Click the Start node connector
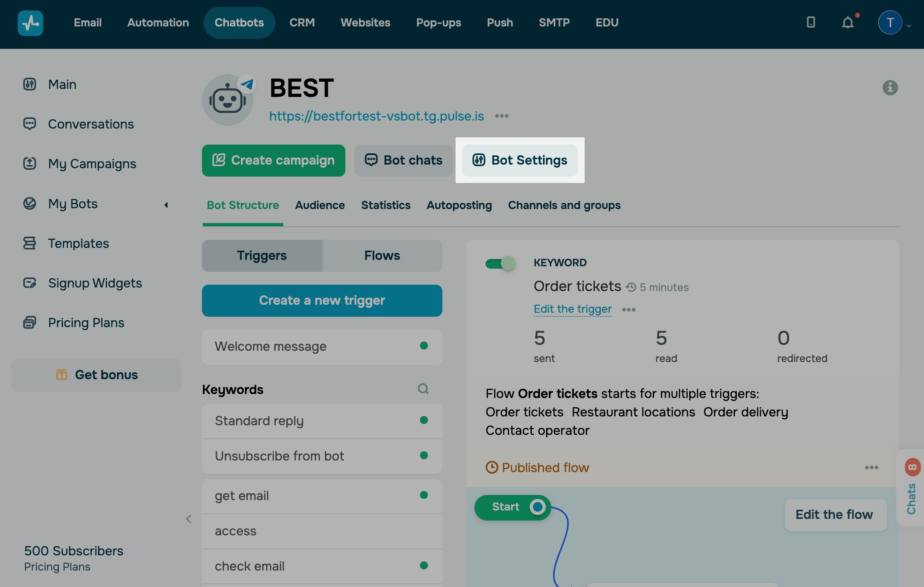The image size is (924, 587). (538, 507)
